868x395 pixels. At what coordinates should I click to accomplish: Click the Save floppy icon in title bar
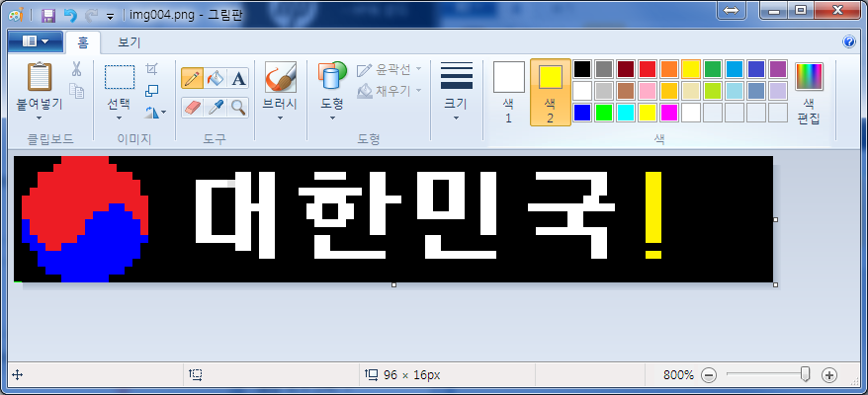pyautogui.click(x=48, y=15)
